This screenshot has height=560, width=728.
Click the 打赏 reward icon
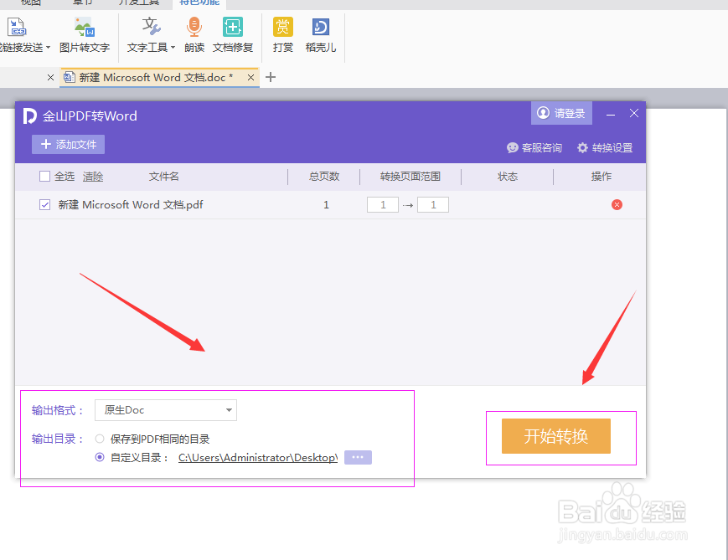click(283, 28)
